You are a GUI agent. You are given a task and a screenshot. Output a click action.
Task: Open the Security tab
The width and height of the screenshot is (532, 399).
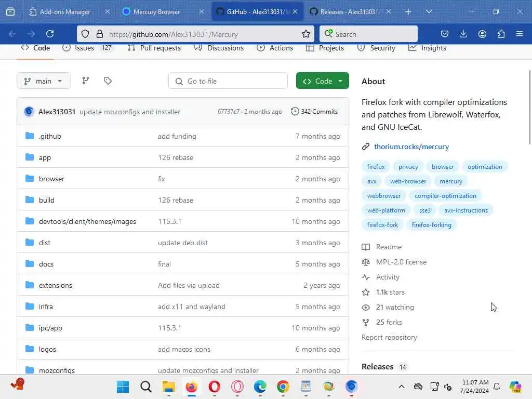click(x=376, y=48)
